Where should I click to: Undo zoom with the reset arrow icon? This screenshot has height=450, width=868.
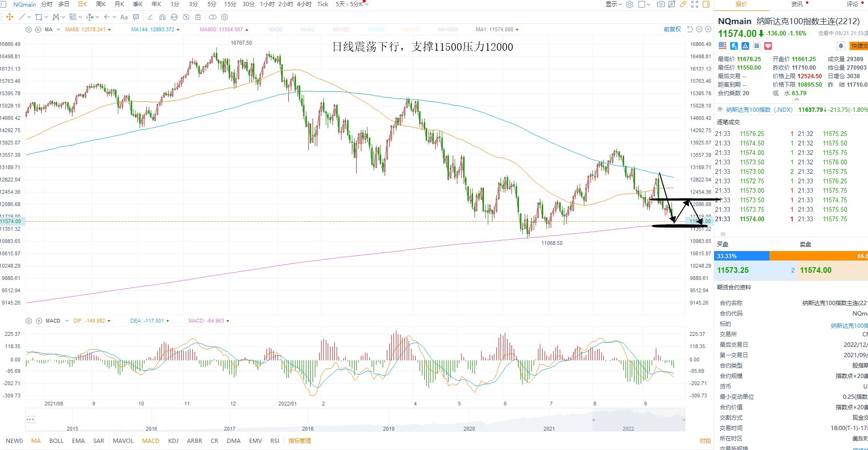690,29
